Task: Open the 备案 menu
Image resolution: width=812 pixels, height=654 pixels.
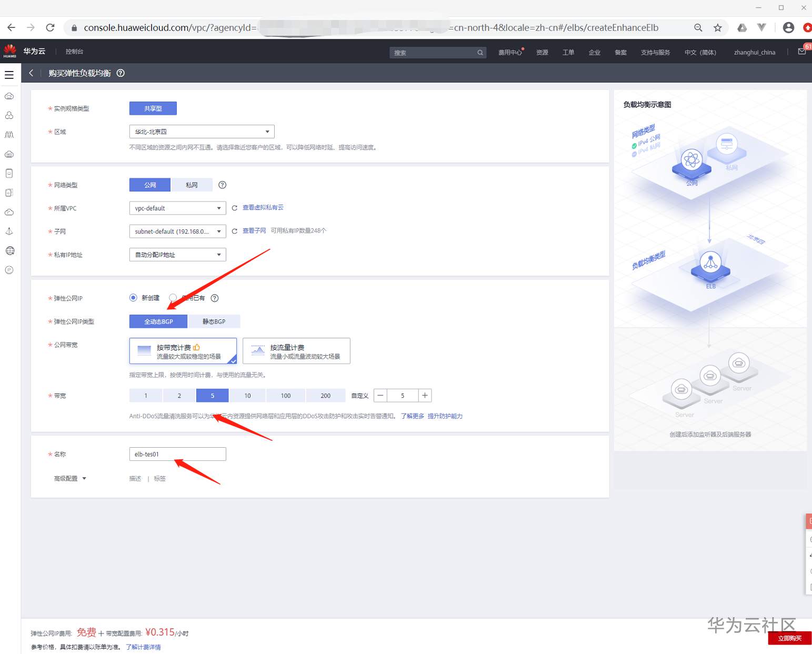Action: (x=621, y=52)
